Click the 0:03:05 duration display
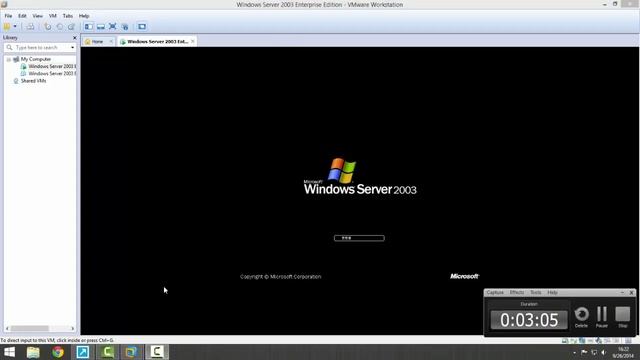Viewport: 640px width, 360px height. coord(529,320)
